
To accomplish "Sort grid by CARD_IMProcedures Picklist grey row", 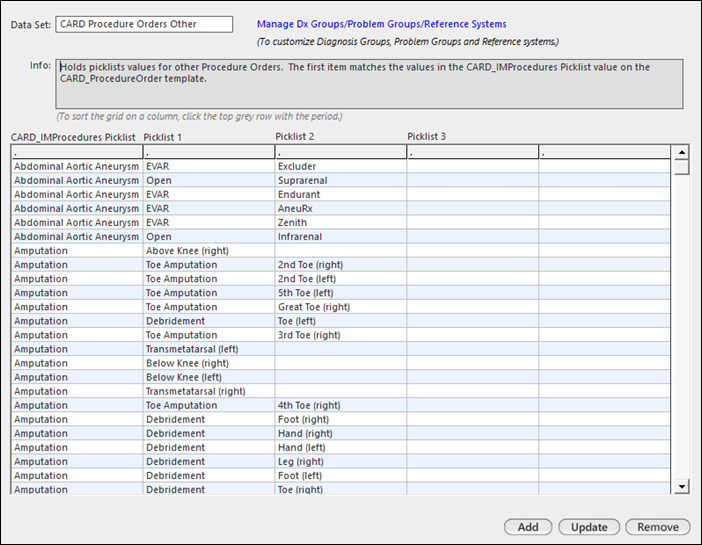I will coord(77,152).
